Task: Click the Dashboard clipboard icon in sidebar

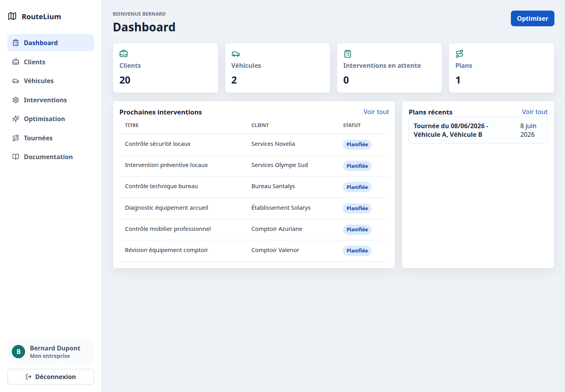Action: pyautogui.click(x=16, y=43)
